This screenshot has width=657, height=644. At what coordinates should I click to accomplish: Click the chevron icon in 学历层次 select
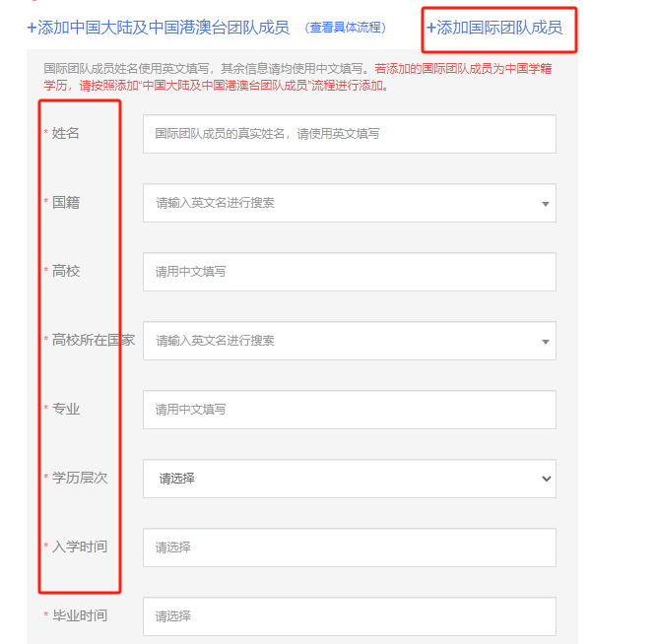(547, 479)
